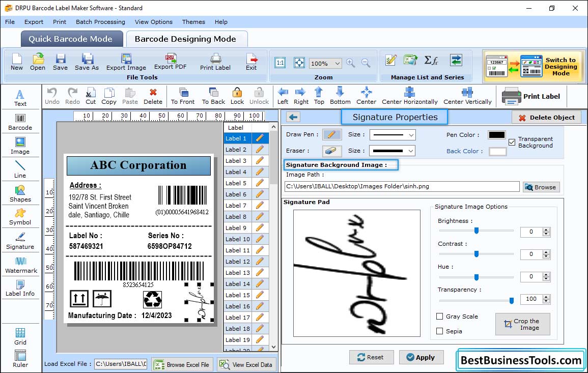Click Browse Excel File button
Screen dimensions: 588x373
coord(182,364)
